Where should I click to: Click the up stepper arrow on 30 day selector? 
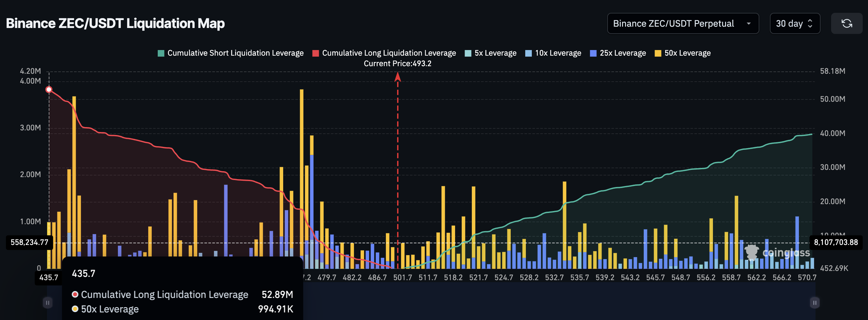[810, 21]
